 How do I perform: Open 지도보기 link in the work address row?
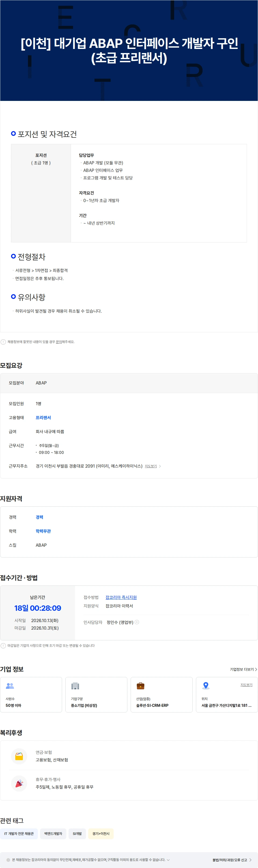click(151, 466)
